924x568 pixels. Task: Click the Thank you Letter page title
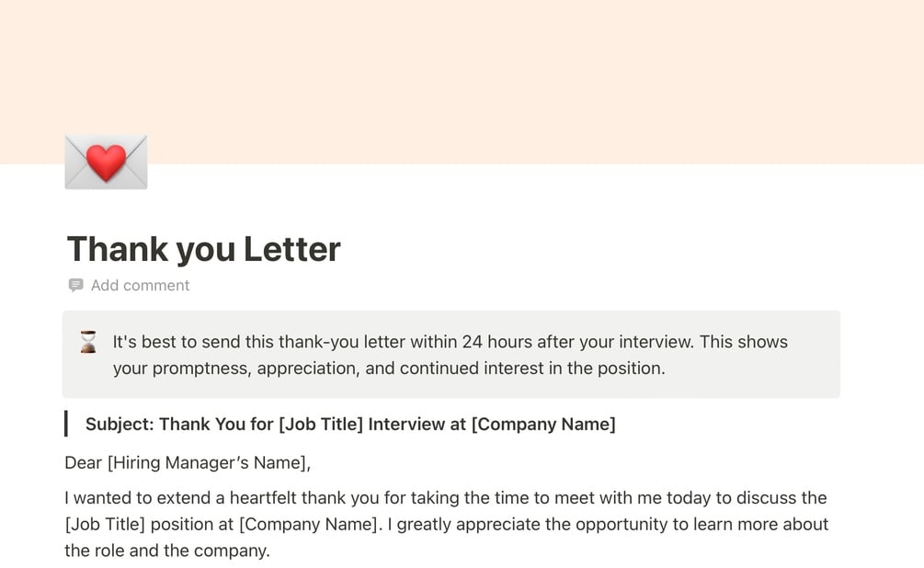(204, 249)
